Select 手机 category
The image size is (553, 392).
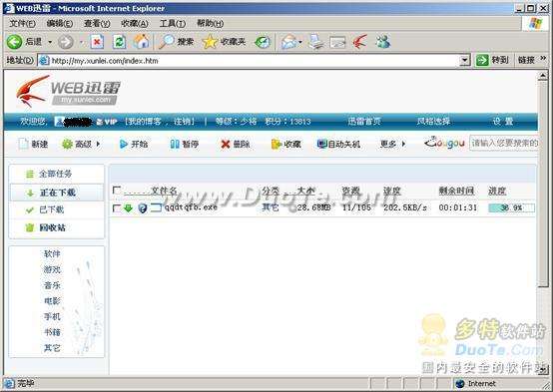tap(52, 316)
